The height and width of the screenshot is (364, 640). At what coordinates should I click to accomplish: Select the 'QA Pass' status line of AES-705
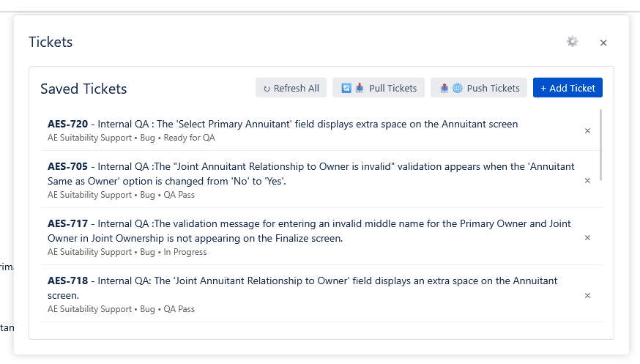click(x=121, y=195)
